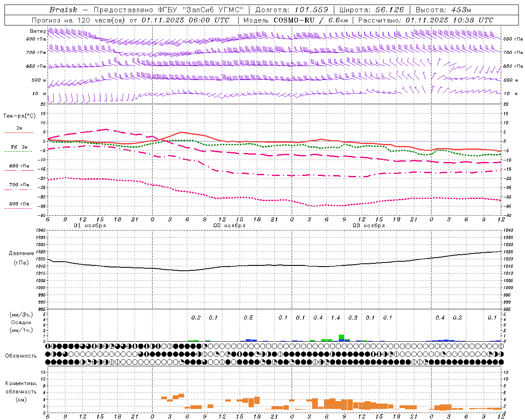Screen dimensions: 525x420
Task: Click the "Ветер" wind panel label
Action: click(x=38, y=31)
